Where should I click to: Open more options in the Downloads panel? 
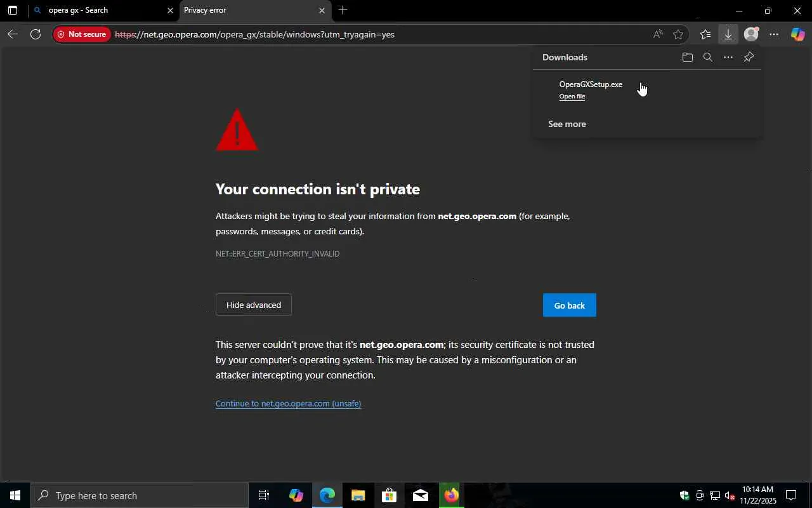click(x=728, y=57)
